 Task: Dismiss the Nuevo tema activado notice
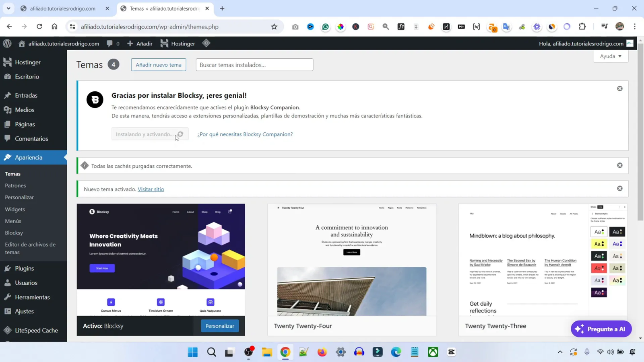pyautogui.click(x=619, y=188)
